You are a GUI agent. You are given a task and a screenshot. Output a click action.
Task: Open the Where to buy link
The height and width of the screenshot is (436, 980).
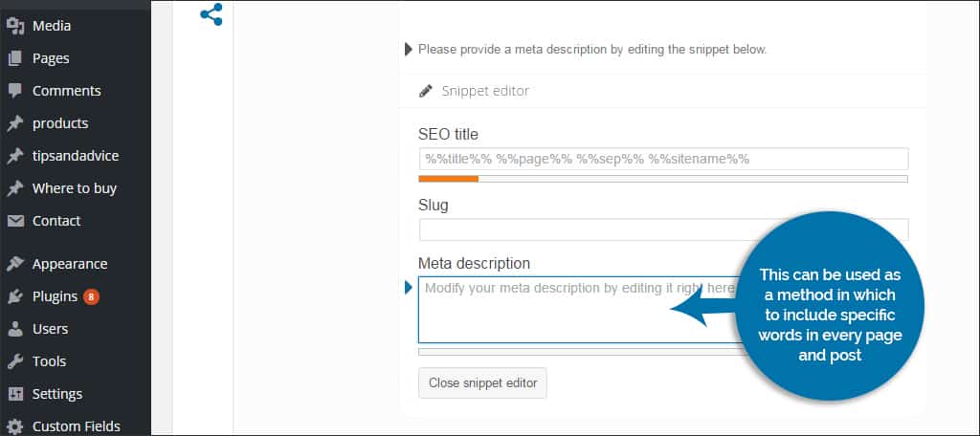click(75, 188)
